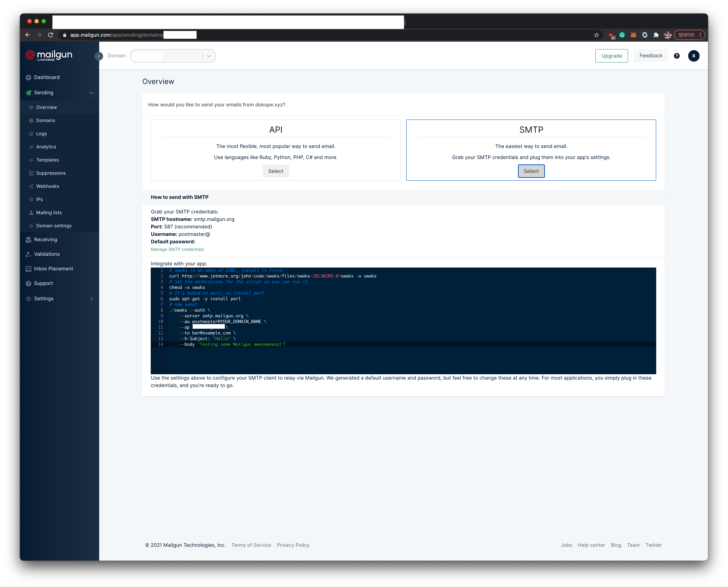Click the Receiving inbox icon
This screenshot has width=728, height=587.
[x=28, y=240]
